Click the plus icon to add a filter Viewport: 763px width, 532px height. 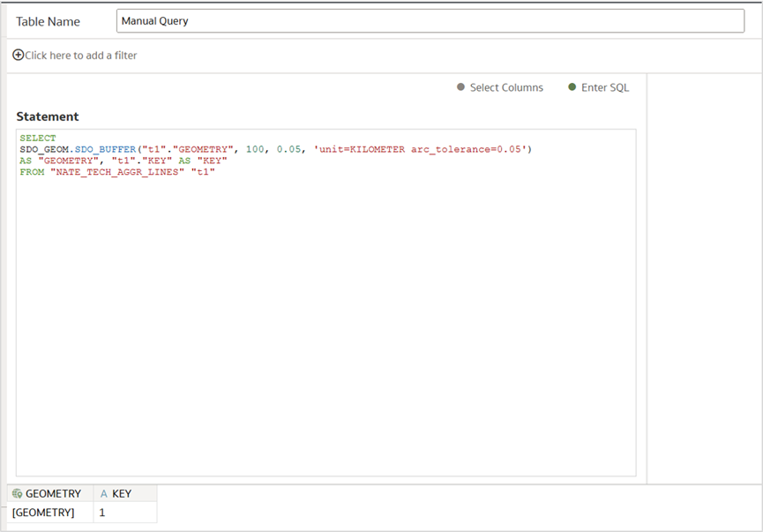pos(18,55)
